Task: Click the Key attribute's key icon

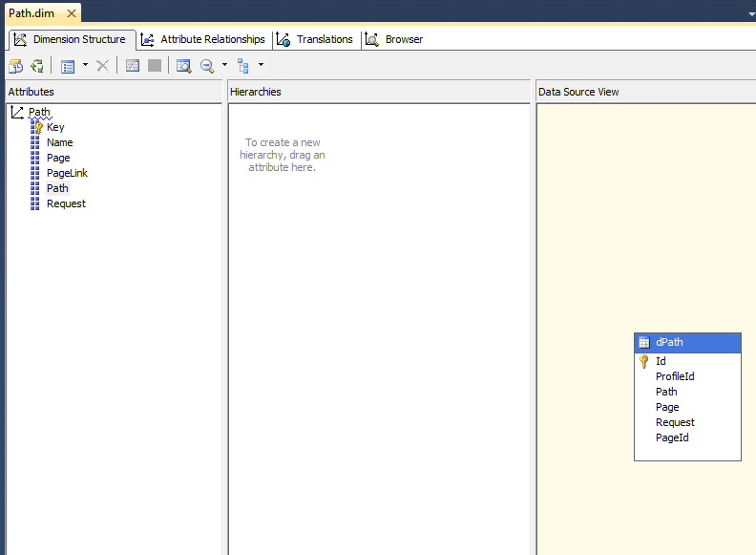Action: (x=36, y=127)
